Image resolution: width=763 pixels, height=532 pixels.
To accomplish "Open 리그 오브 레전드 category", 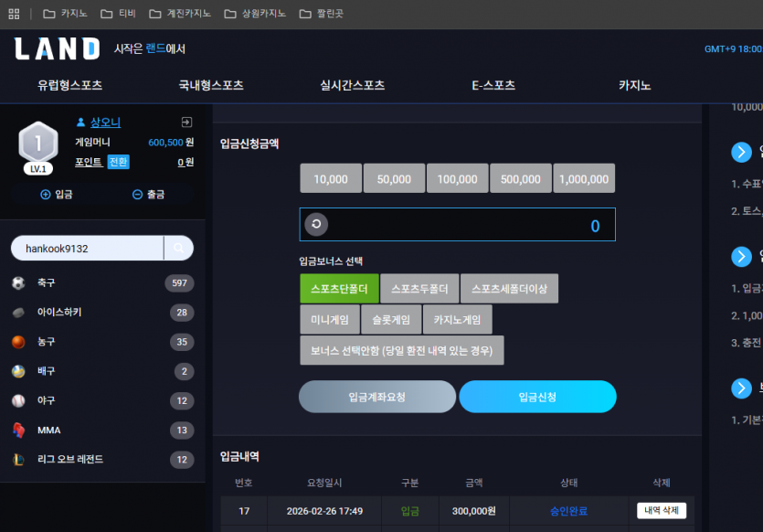I will coord(102,460).
